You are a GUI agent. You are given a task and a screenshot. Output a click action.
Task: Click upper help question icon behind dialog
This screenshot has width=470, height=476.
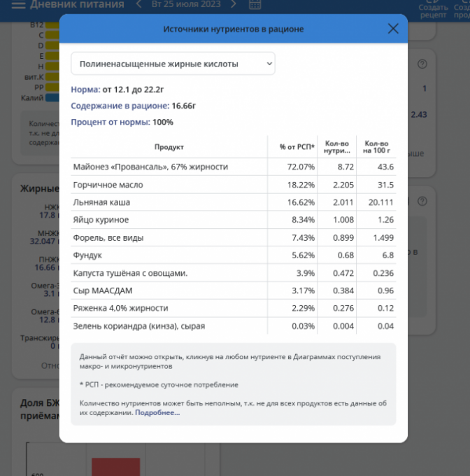[x=422, y=64]
